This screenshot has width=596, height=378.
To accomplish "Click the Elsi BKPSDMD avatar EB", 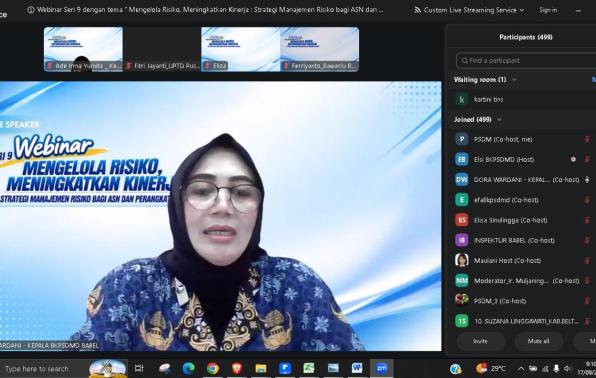I will pos(462,159).
